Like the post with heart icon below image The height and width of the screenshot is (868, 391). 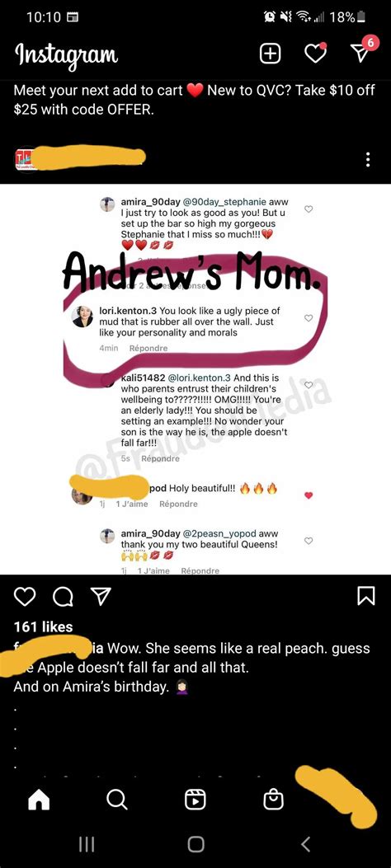[25, 596]
